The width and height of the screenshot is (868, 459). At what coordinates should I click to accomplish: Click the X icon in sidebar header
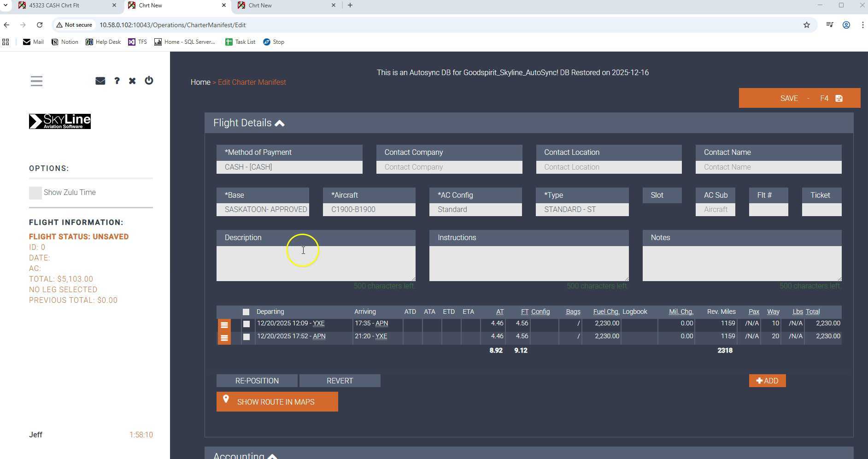point(132,81)
